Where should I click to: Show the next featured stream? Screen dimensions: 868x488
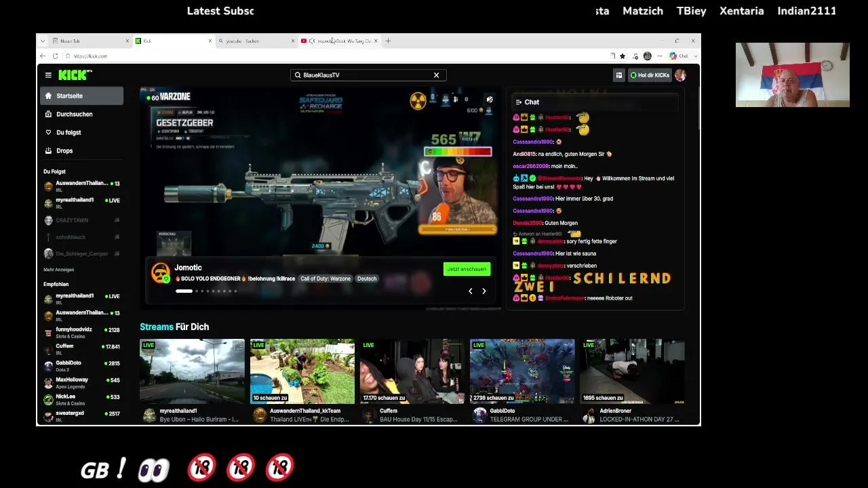(x=484, y=291)
